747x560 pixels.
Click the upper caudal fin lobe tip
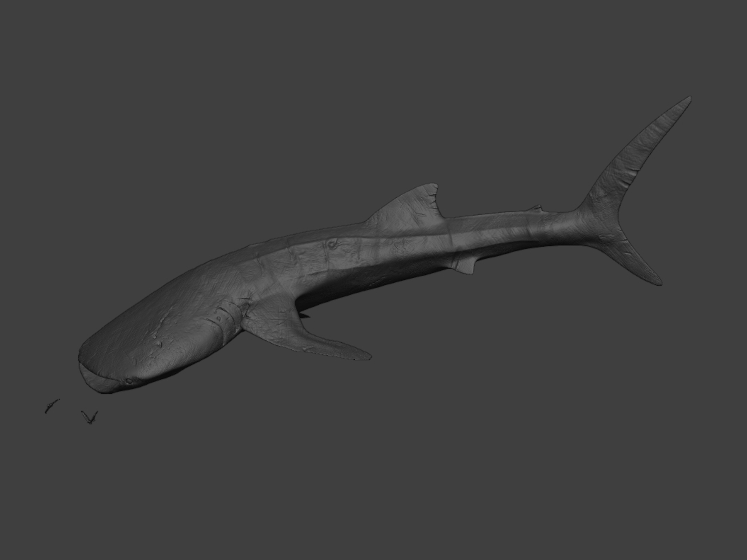[688, 99]
